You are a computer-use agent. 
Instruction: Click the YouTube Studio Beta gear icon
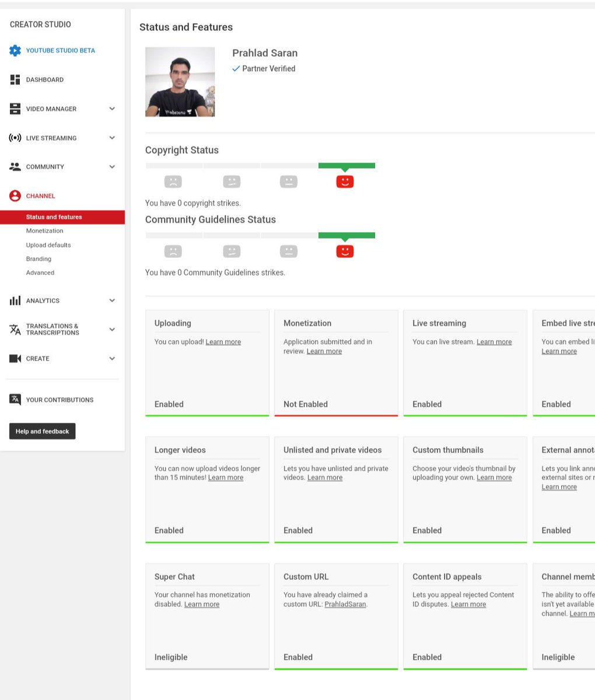15,51
